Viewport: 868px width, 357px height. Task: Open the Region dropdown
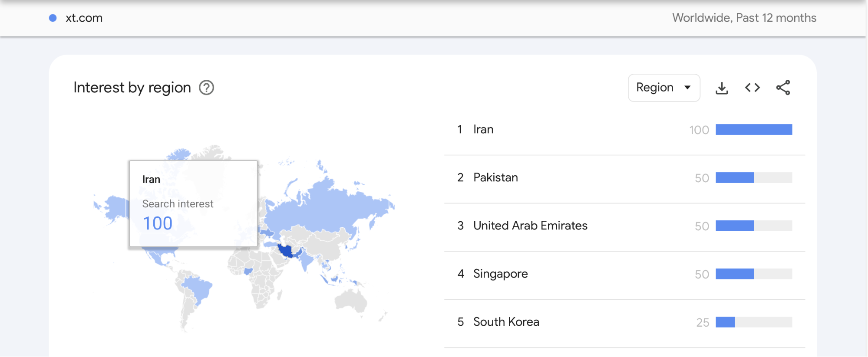pos(663,88)
